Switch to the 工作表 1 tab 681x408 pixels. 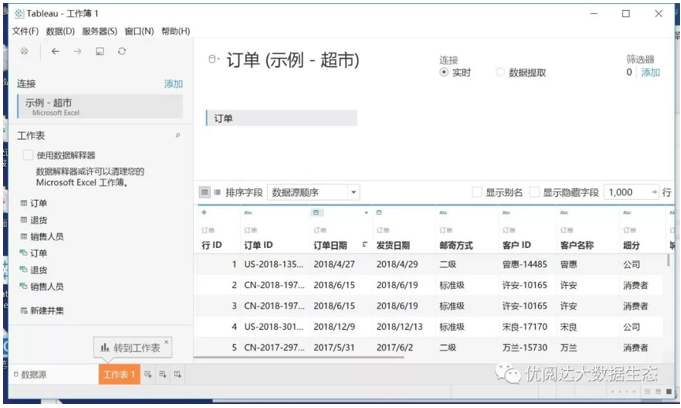(x=119, y=374)
